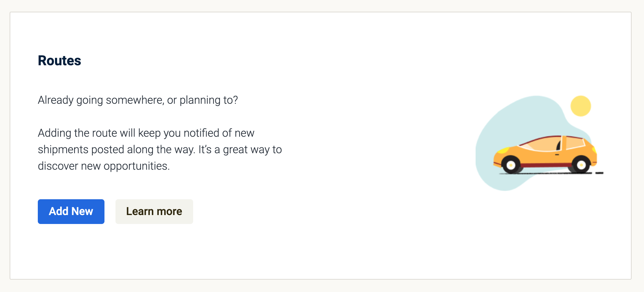The image size is (644, 292).
Task: Click the yellow sun circle
Action: click(581, 106)
